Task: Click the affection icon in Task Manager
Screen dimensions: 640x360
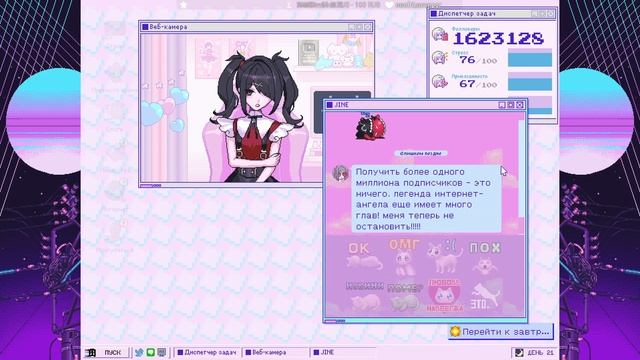Action: click(440, 81)
